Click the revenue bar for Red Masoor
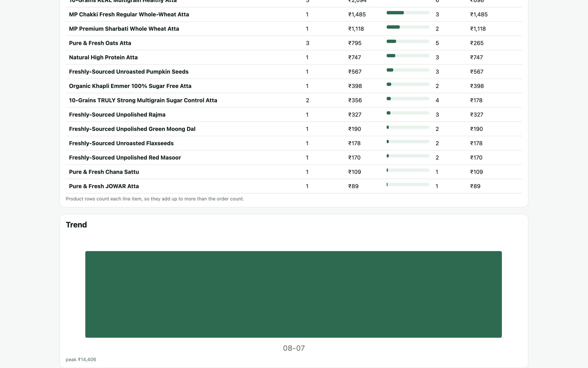 408,156
